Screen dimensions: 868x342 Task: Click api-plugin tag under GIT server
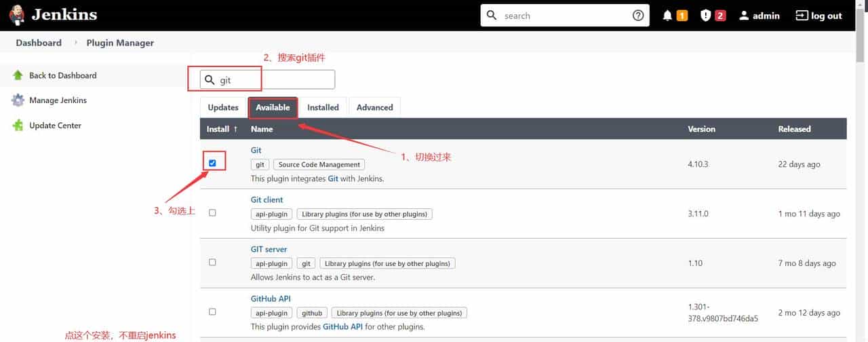[272, 263]
